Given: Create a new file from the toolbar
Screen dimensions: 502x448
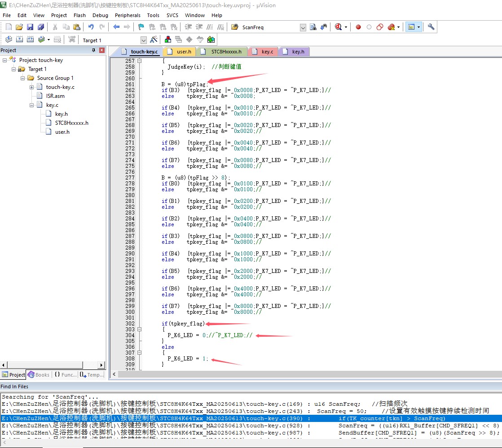Looking at the screenshot, I should 9,27.
